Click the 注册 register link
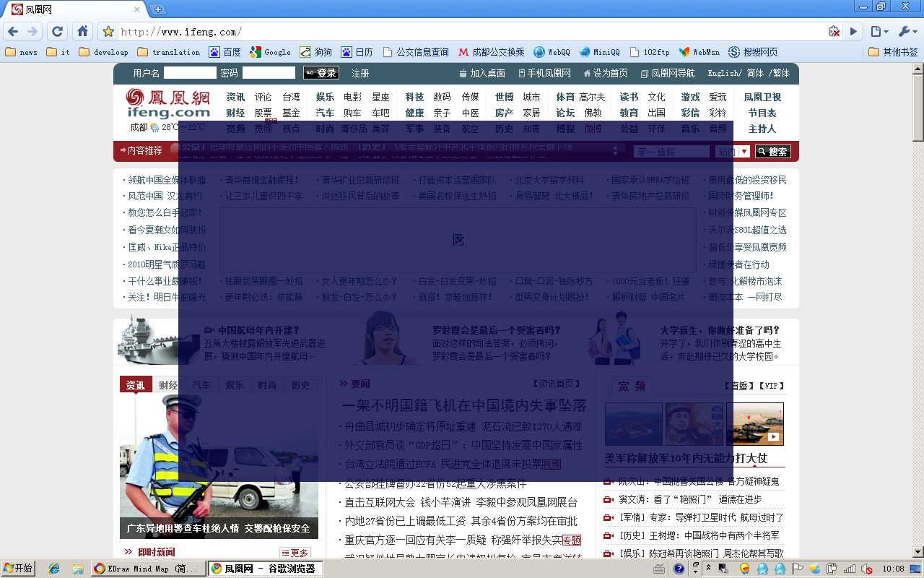This screenshot has height=578, width=924. 360,73
